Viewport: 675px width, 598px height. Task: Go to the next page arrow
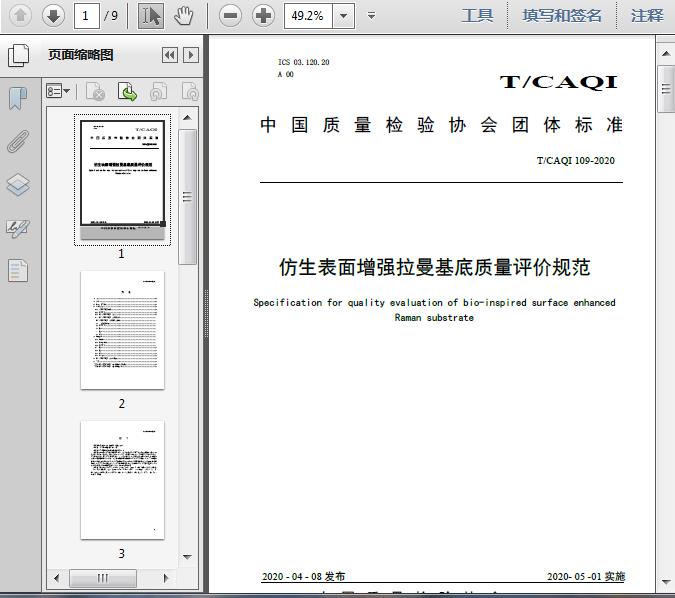coord(53,15)
